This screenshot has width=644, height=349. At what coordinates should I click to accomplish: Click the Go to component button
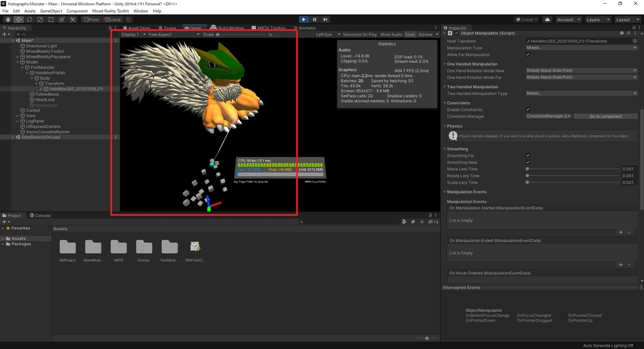605,116
